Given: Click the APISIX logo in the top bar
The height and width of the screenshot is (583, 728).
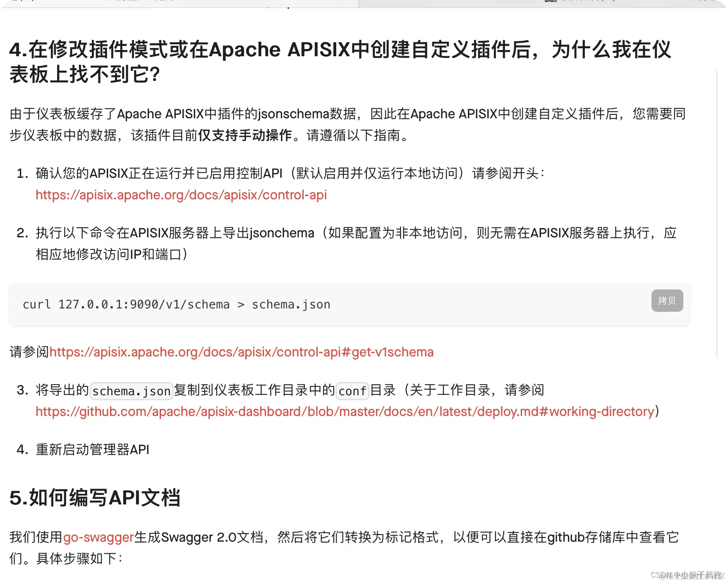Looking at the screenshot, I should pos(550,2).
